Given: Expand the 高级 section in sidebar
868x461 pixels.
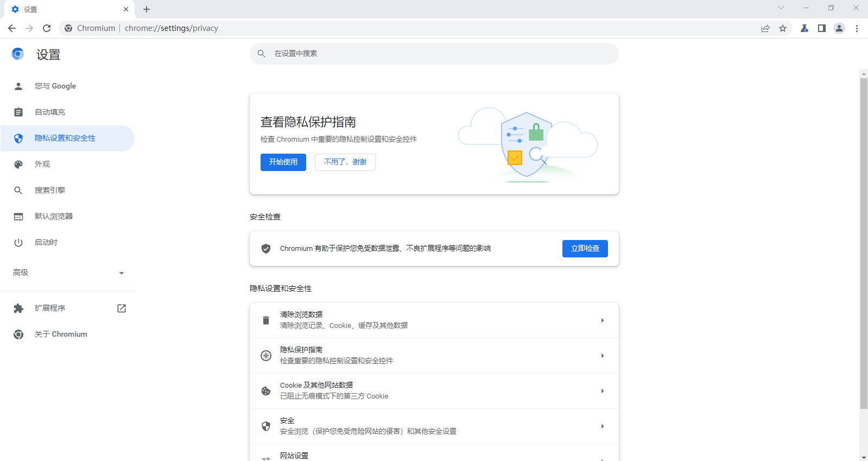Looking at the screenshot, I should (68, 273).
